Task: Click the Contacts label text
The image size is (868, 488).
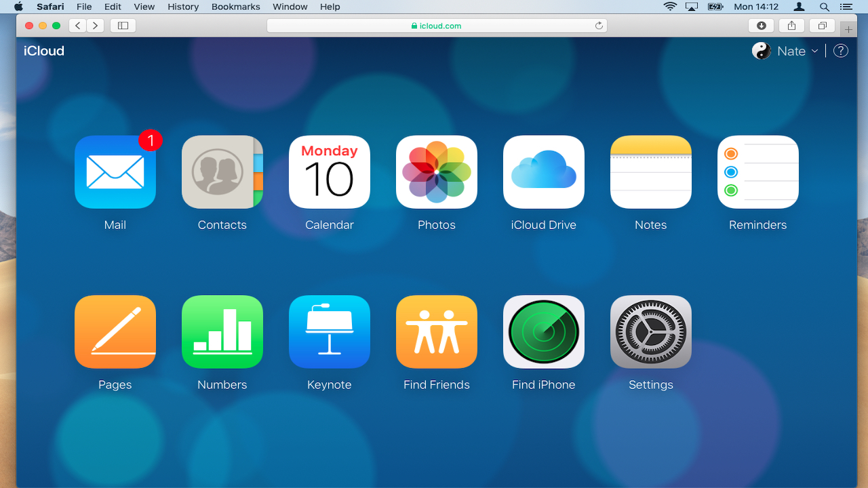Action: pyautogui.click(x=222, y=225)
